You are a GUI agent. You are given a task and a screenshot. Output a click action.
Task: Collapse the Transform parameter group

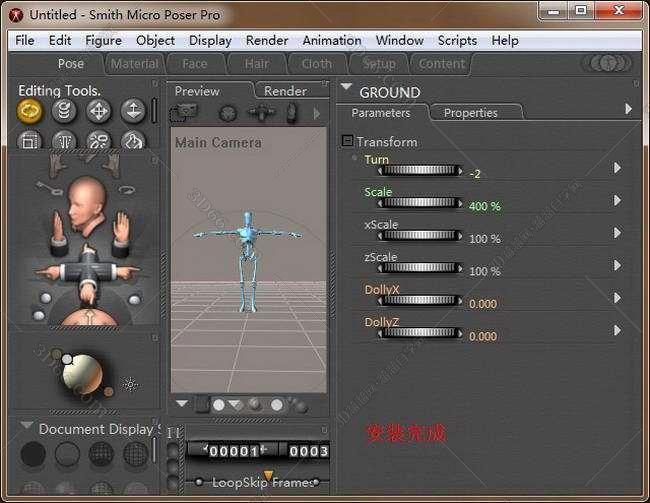coord(347,141)
